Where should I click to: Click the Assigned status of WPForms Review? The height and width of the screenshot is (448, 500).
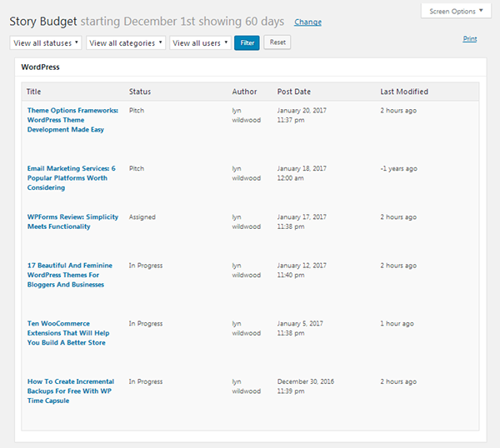(x=142, y=217)
